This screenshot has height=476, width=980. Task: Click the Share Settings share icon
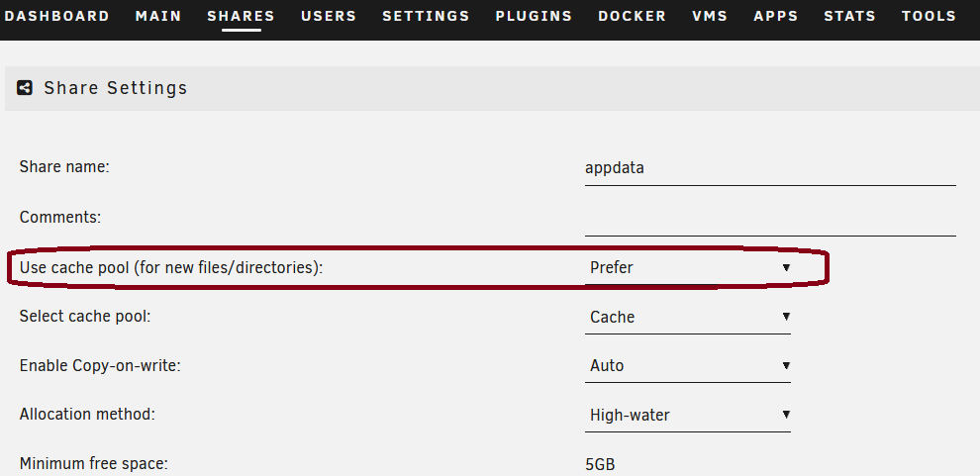[25, 88]
